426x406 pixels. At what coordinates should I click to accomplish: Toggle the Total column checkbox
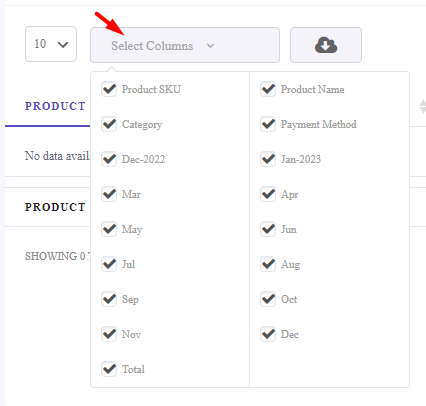pos(109,369)
